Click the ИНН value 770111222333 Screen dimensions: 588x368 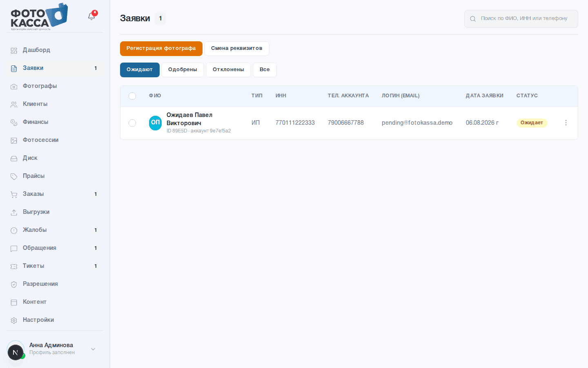coord(295,123)
